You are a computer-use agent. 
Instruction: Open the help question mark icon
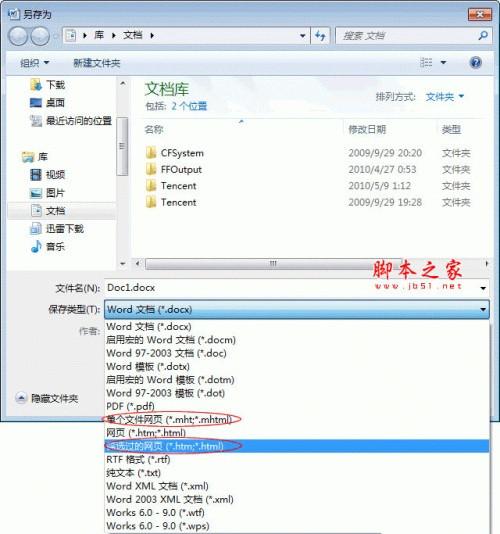point(475,63)
